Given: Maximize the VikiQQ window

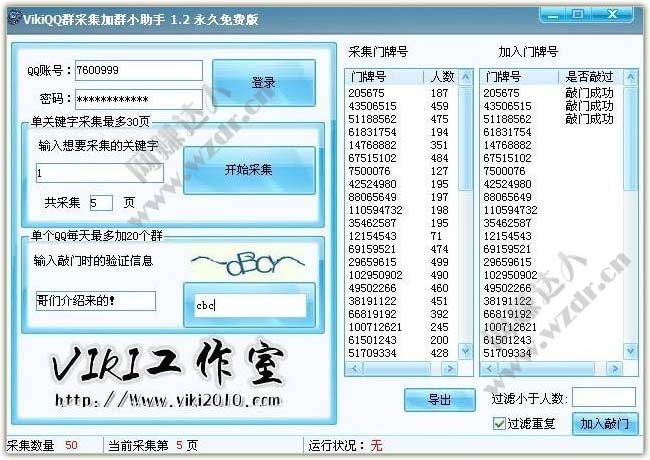Looking at the screenshot, I should pos(577,15).
